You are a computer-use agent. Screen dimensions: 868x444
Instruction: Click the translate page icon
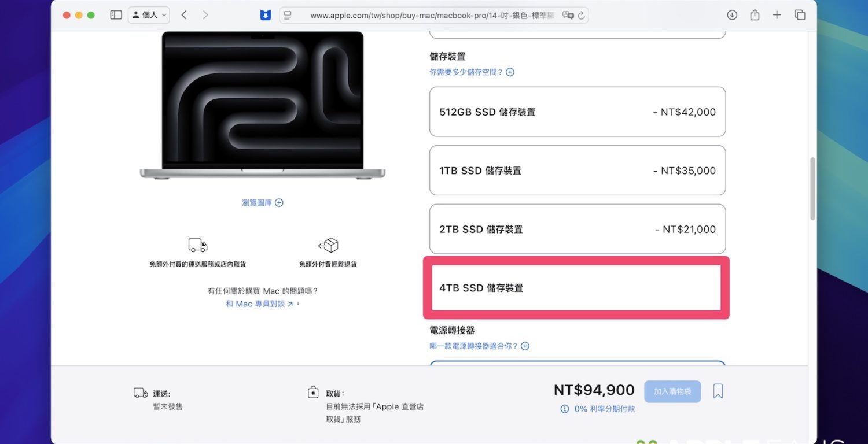(x=568, y=16)
